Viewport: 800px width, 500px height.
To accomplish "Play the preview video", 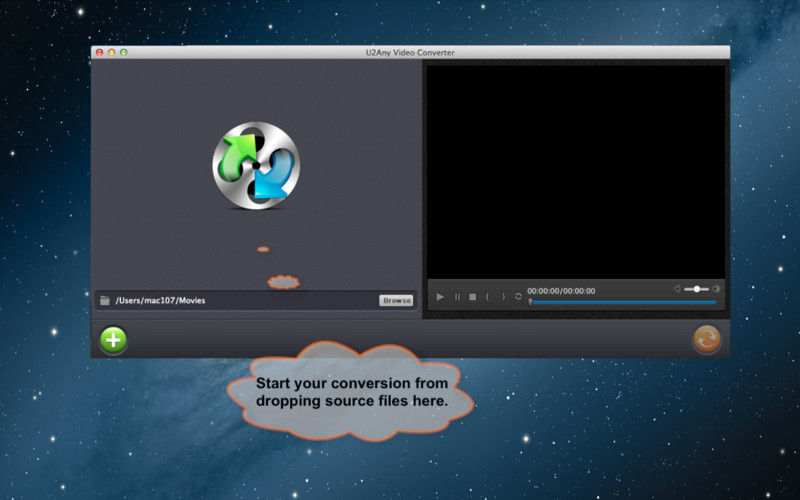I will [x=440, y=296].
